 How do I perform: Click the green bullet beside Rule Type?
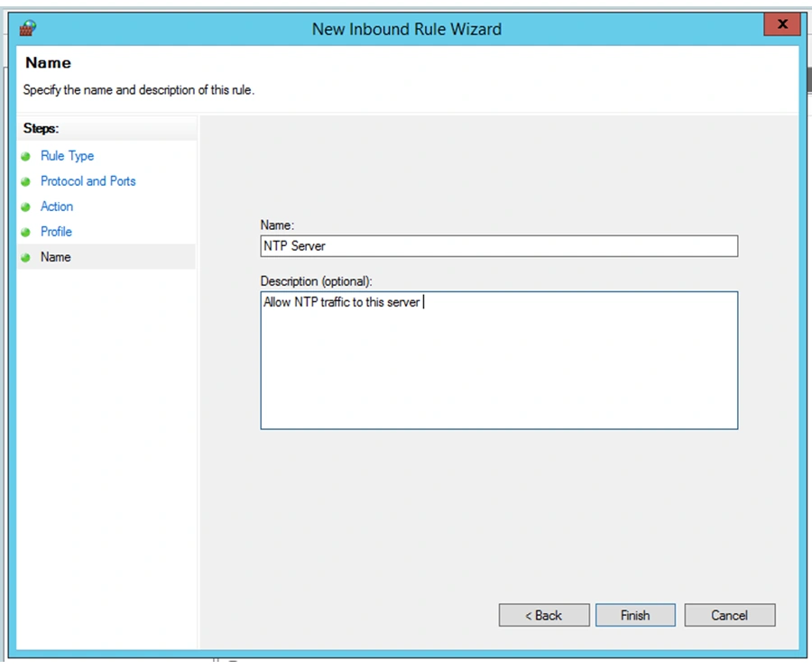pos(26,157)
